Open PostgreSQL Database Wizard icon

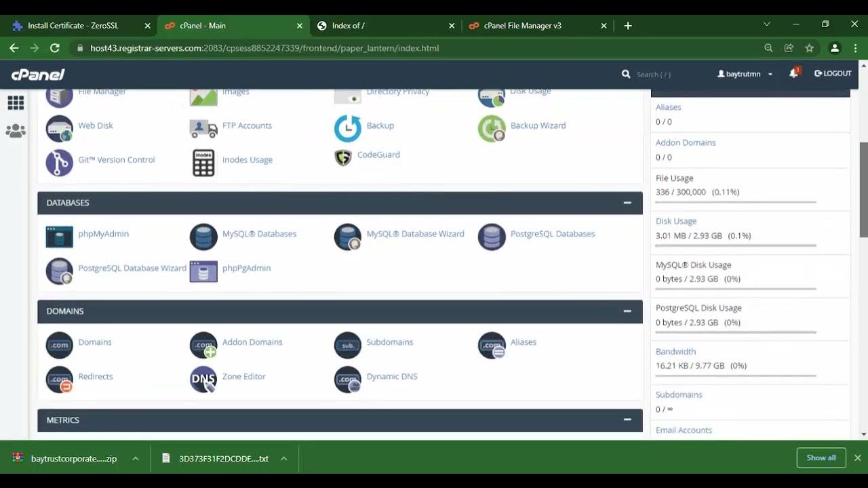(x=59, y=271)
